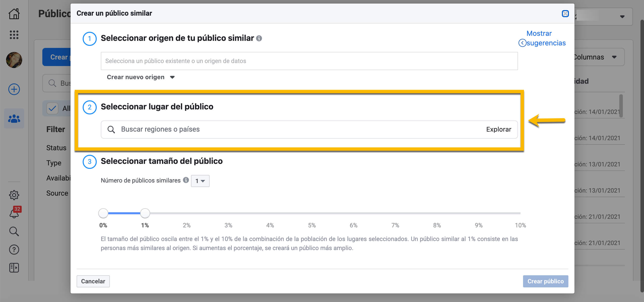Screen dimensions: 644x302
Task: Open Número de públicos similares dropdown
Action: (200, 181)
